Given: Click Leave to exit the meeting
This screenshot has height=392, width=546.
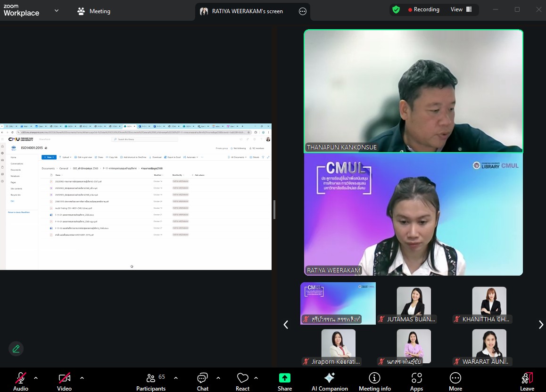Looking at the screenshot, I should [x=527, y=380].
